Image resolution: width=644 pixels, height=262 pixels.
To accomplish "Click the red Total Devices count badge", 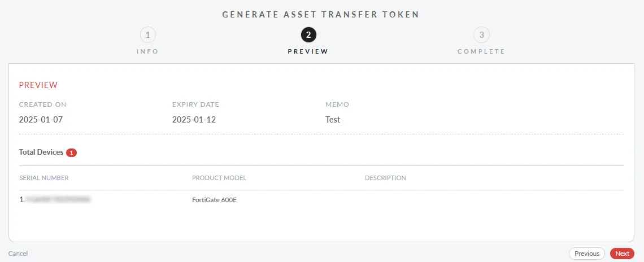I will click(71, 152).
